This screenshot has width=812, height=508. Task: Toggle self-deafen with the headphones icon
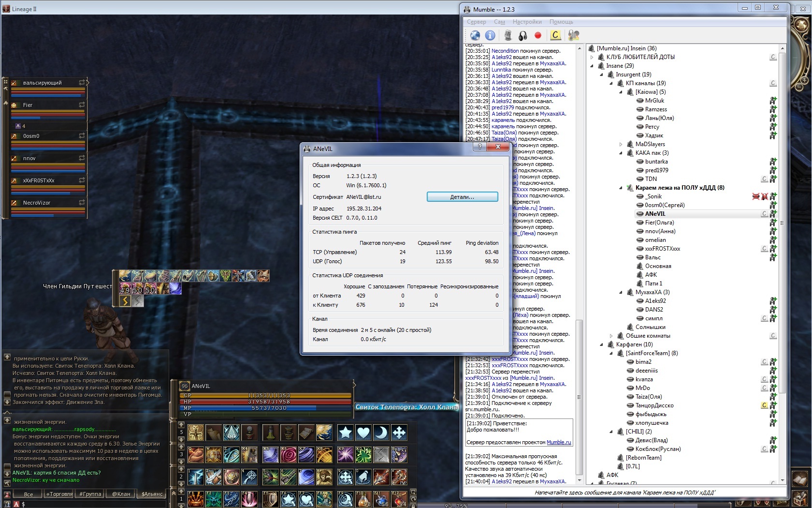[x=522, y=35]
